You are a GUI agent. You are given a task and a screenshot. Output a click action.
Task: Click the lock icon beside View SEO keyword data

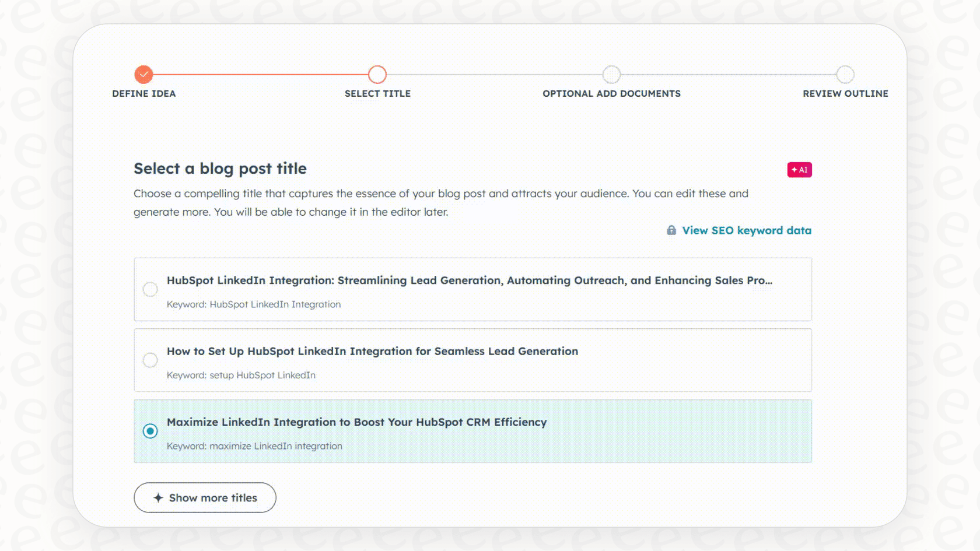pyautogui.click(x=670, y=230)
